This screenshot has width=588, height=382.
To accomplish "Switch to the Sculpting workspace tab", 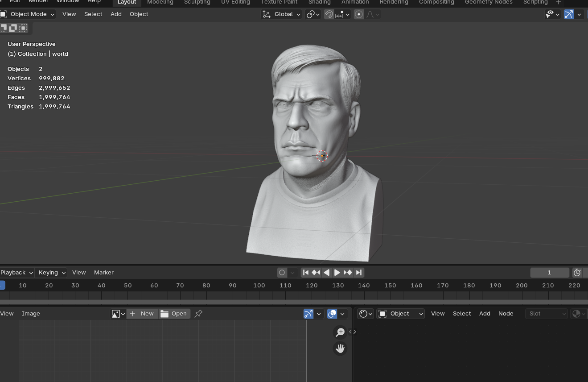I will click(x=197, y=2).
